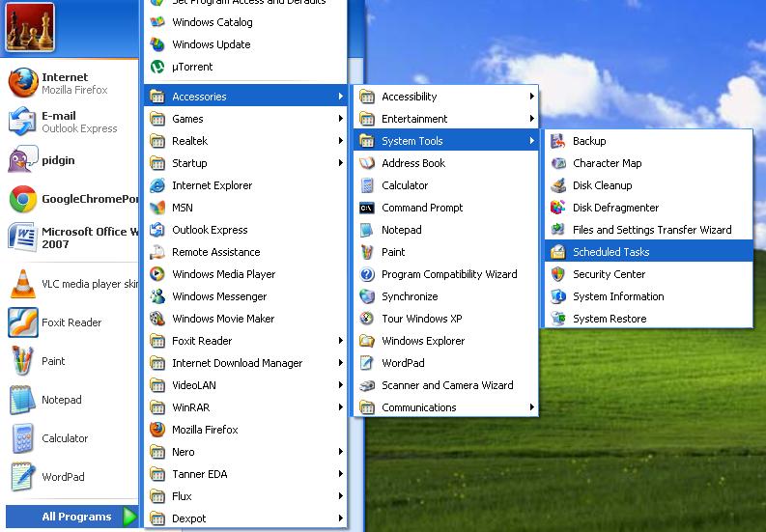Open Paint in recent programs list
Screen dimensions: 766x532
point(72,361)
